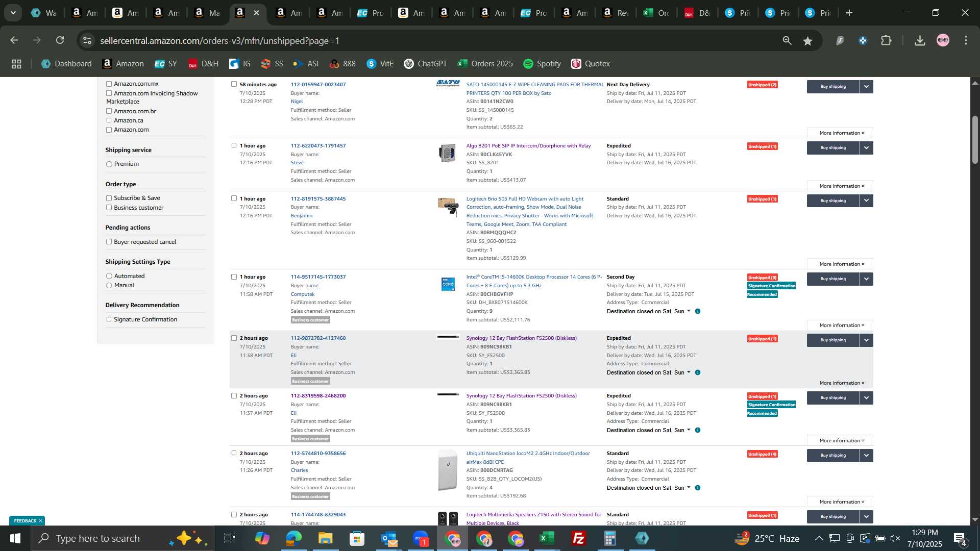Open Intel Core i5-14600K product link
Image resolution: width=980 pixels, height=551 pixels.
(x=534, y=281)
